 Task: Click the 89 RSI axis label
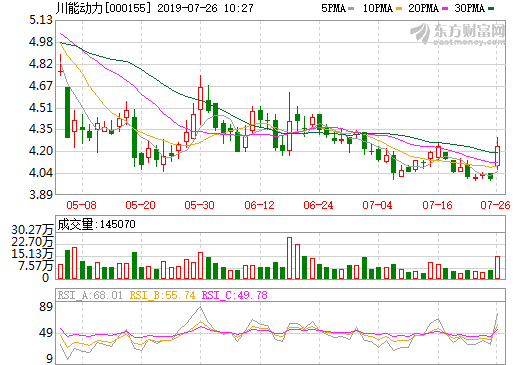click(46, 307)
